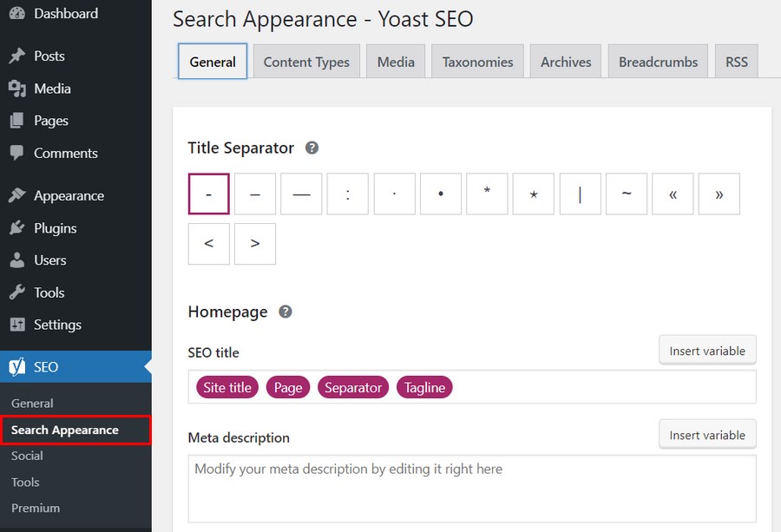Open the General submenu under SEO
Screen dimensions: 781x532
coord(32,404)
